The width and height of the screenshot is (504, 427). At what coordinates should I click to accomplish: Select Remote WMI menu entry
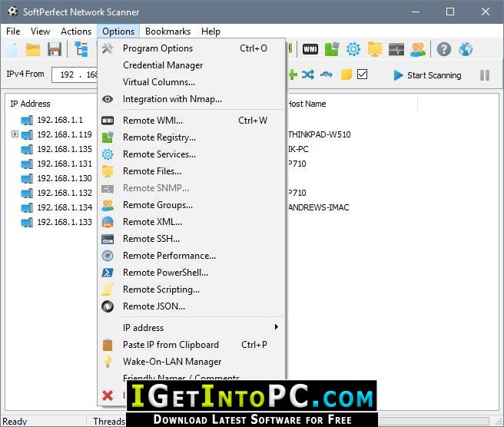(x=191, y=121)
